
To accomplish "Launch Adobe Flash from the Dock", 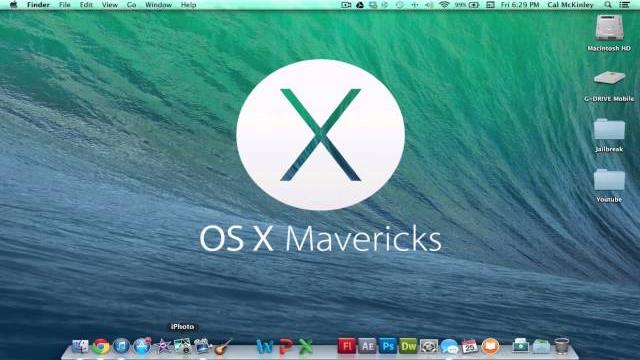I will tap(347, 346).
